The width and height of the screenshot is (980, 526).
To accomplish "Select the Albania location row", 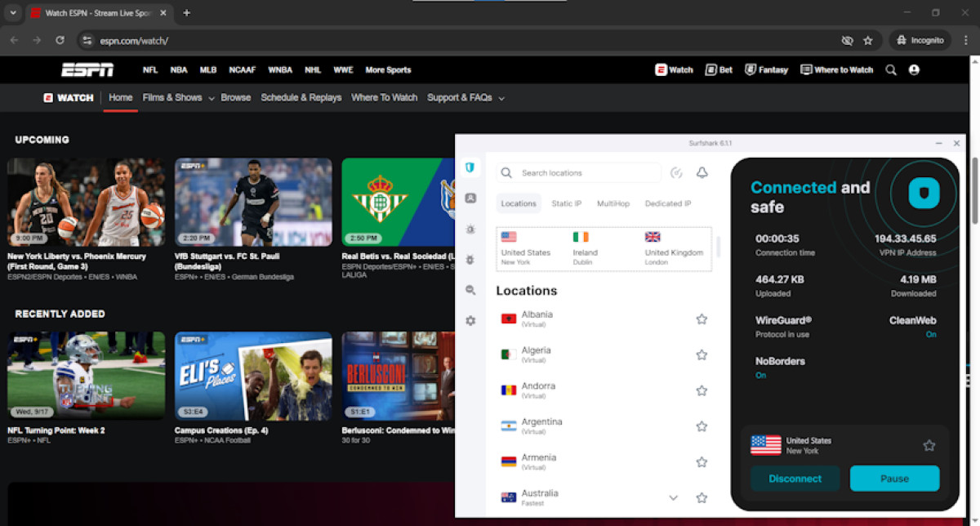I will [604, 319].
